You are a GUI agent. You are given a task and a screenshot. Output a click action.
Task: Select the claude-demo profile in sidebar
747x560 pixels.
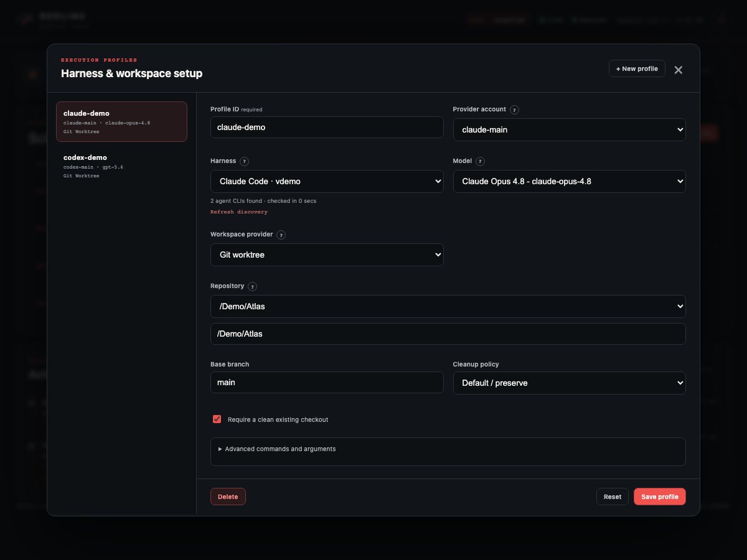click(121, 122)
